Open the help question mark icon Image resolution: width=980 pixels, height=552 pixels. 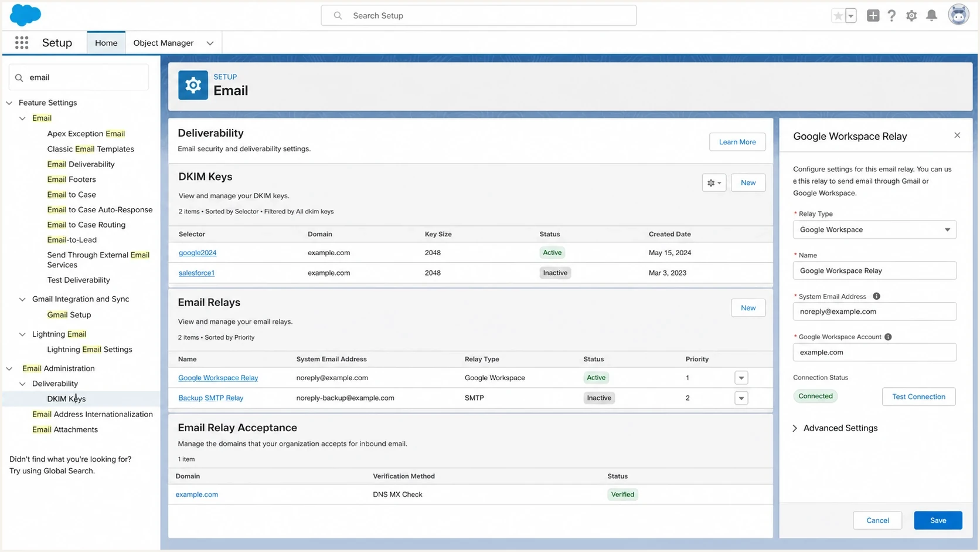(x=891, y=16)
